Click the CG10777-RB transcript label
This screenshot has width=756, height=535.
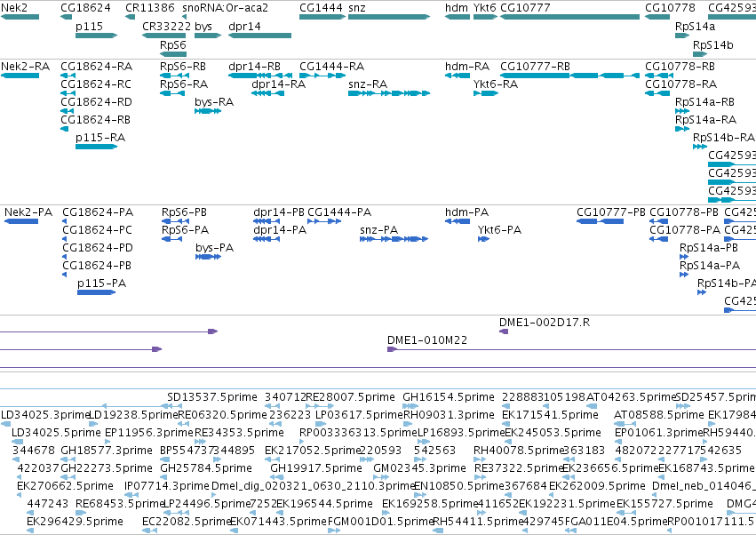point(535,66)
